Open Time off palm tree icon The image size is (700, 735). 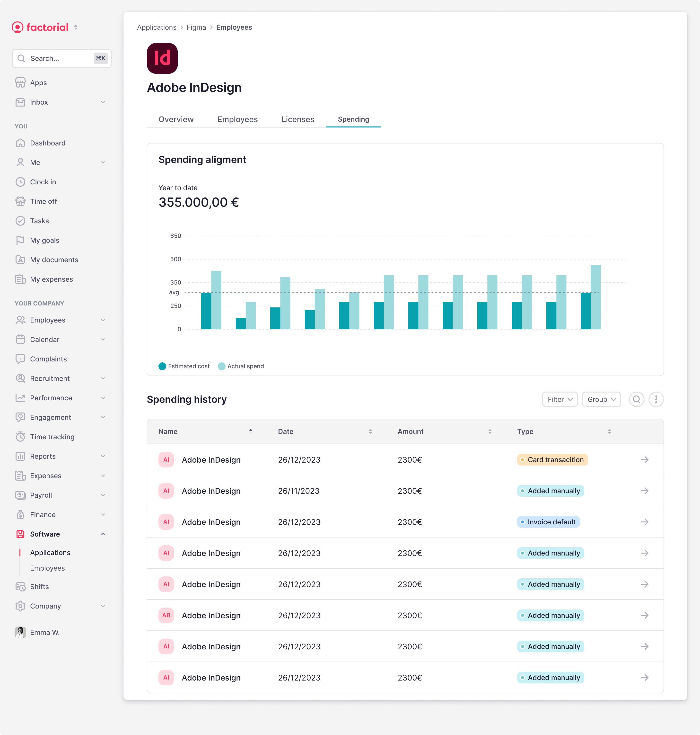(x=20, y=201)
